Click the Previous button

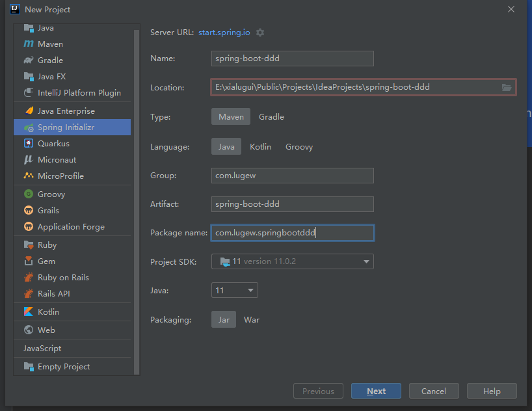point(318,391)
